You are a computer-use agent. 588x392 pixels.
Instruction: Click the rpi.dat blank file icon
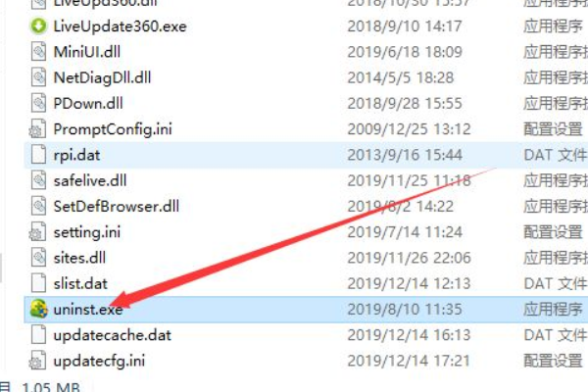(x=38, y=155)
